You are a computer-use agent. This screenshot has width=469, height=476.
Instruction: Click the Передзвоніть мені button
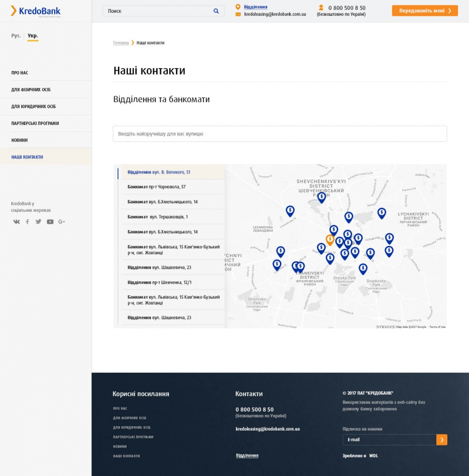[x=425, y=11]
